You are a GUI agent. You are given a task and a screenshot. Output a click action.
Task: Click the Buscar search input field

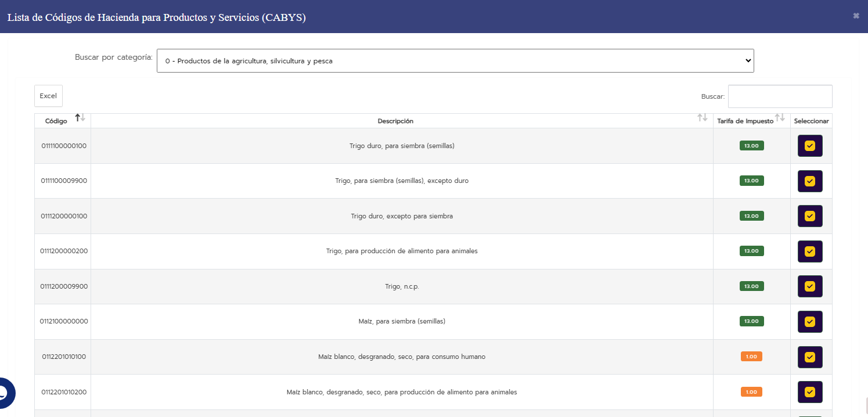tap(780, 96)
